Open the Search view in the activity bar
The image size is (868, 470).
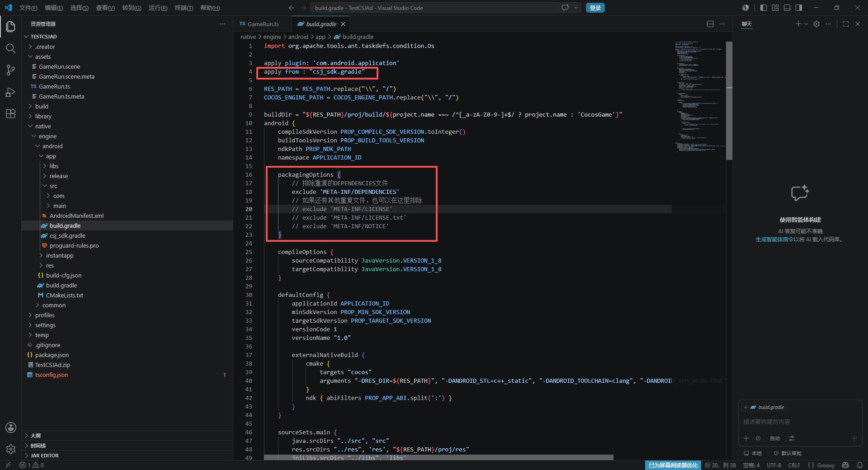tap(11, 48)
